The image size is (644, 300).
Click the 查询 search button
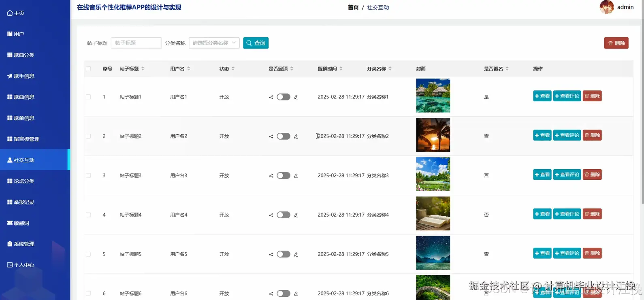[256, 43]
